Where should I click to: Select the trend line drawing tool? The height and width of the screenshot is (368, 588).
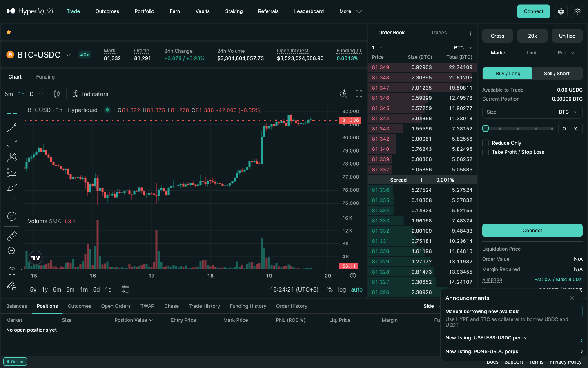(x=12, y=128)
